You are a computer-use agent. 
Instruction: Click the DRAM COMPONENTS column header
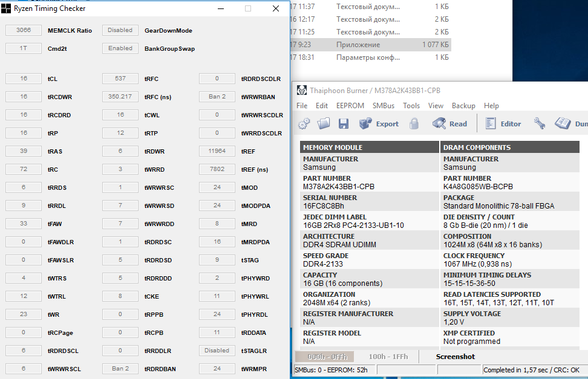click(x=510, y=147)
